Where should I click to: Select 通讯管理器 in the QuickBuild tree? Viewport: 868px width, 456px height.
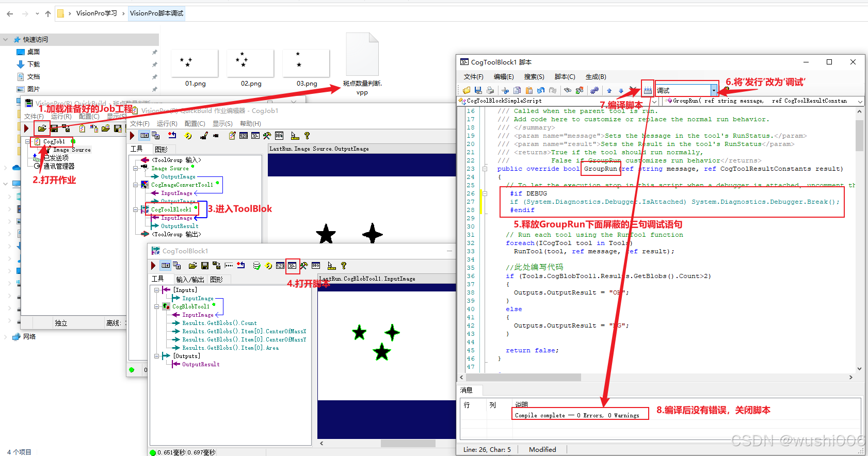click(59, 166)
